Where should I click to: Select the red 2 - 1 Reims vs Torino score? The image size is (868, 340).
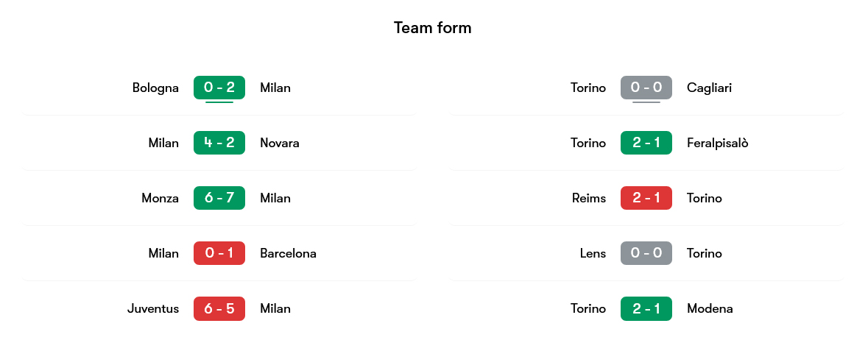[x=646, y=198]
